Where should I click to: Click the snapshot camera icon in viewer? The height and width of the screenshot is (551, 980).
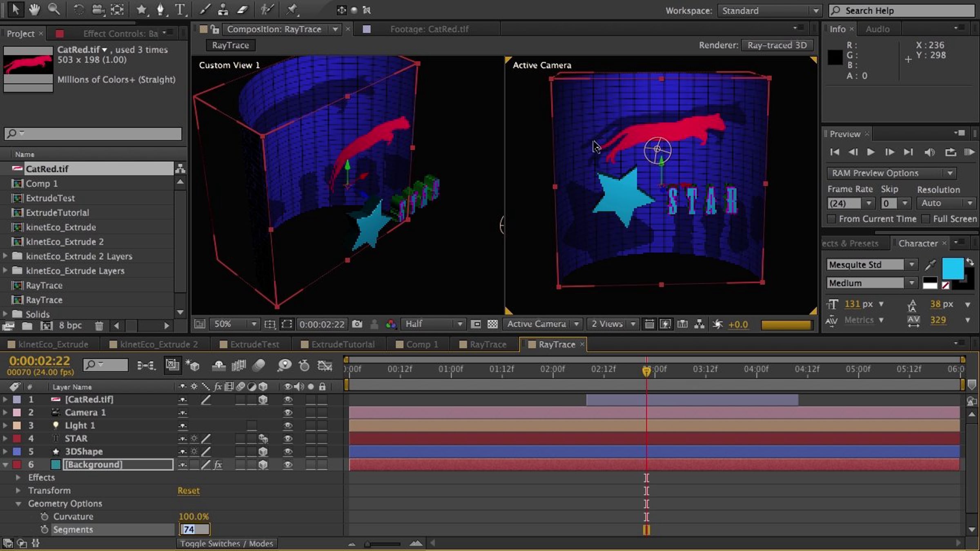click(x=357, y=324)
